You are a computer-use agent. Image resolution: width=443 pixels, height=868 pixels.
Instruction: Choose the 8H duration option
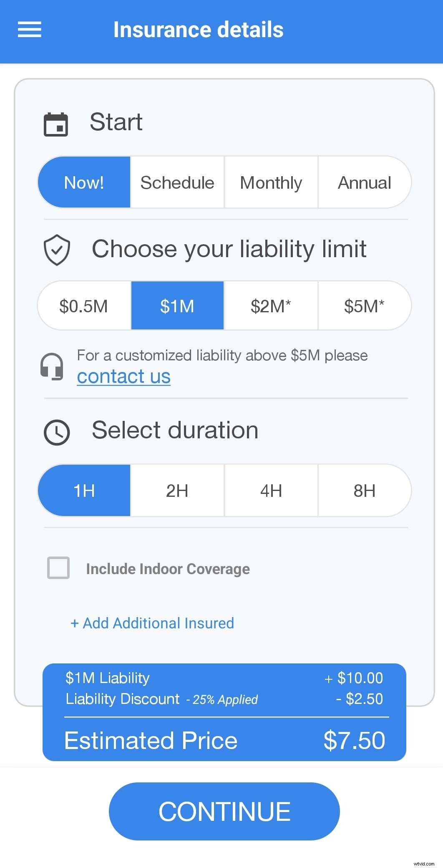(364, 490)
